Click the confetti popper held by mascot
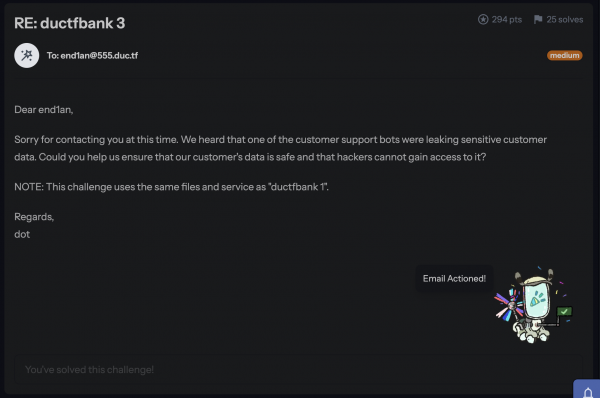This screenshot has height=398, width=600. pyautogui.click(x=509, y=305)
